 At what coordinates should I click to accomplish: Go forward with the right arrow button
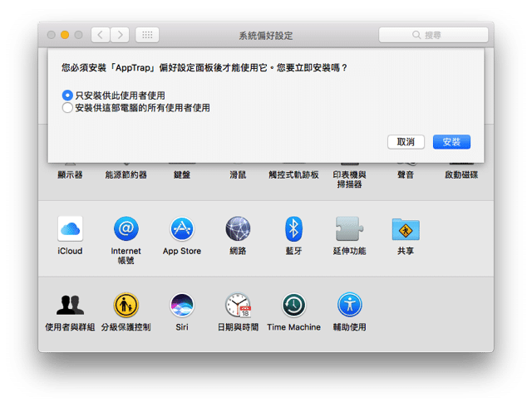(x=120, y=35)
